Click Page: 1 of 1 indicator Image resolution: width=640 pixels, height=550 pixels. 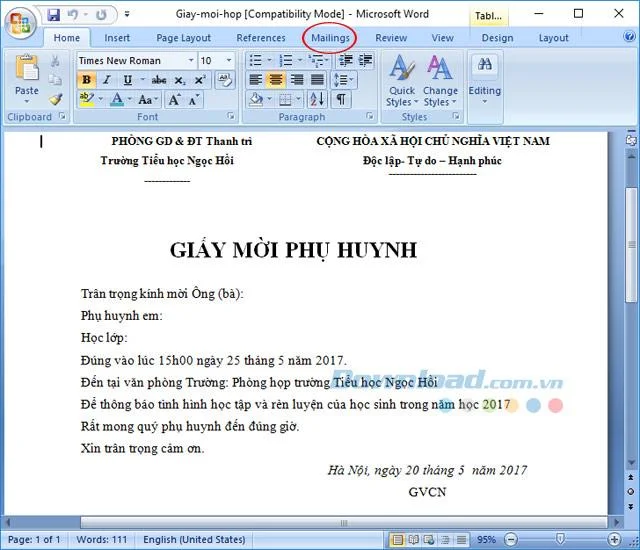[x=34, y=539]
